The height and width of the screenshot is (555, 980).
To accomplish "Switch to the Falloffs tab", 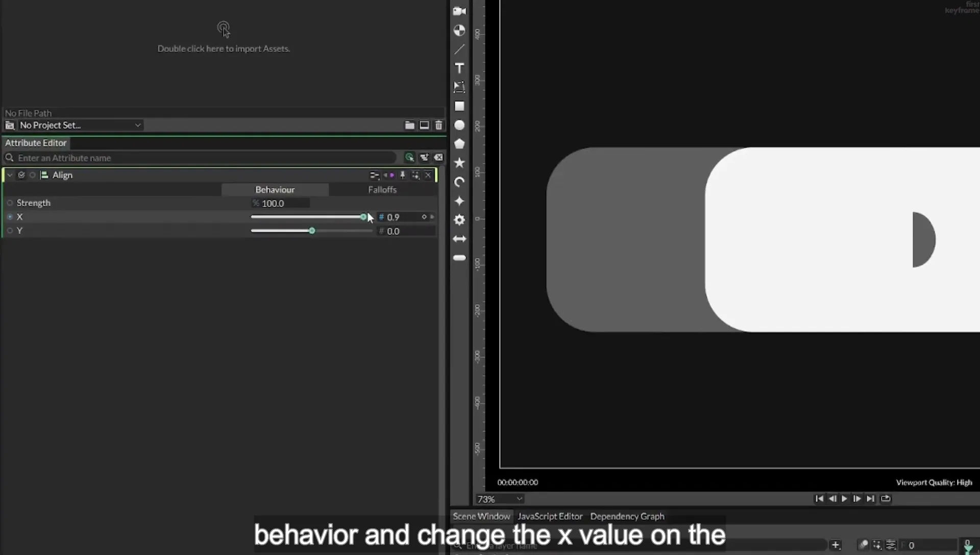I will pos(382,190).
